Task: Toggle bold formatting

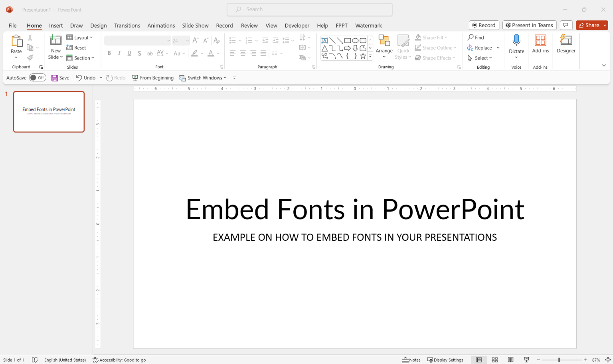Action: click(x=109, y=53)
